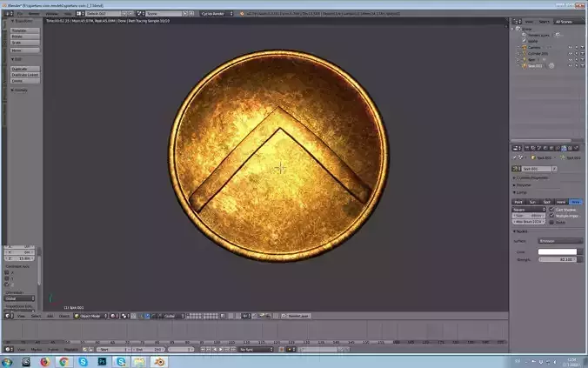Click the Duplicate button
Viewport: 588px width, 368px height.
tap(25, 69)
